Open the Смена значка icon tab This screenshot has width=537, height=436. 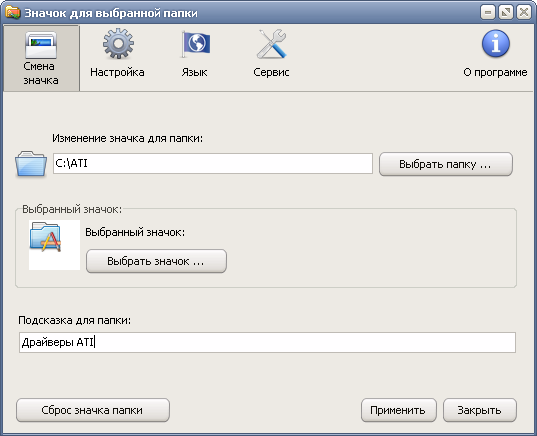click(41, 45)
